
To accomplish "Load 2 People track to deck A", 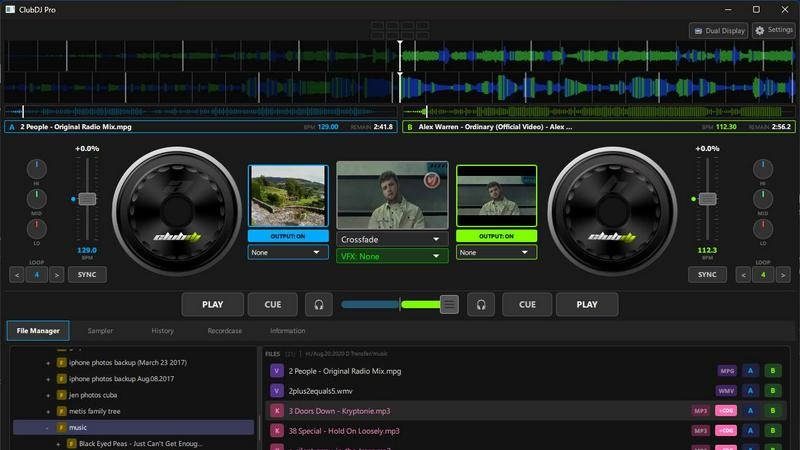I will (x=750, y=371).
